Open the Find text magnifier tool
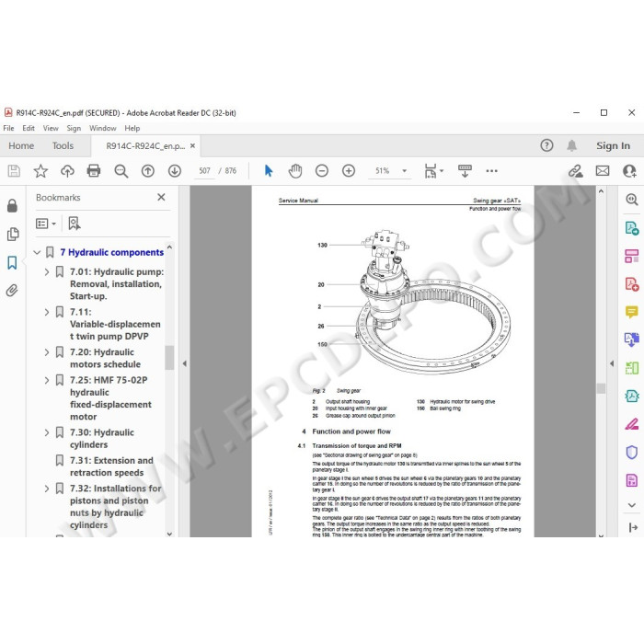This screenshot has width=644, height=644. click(x=121, y=171)
